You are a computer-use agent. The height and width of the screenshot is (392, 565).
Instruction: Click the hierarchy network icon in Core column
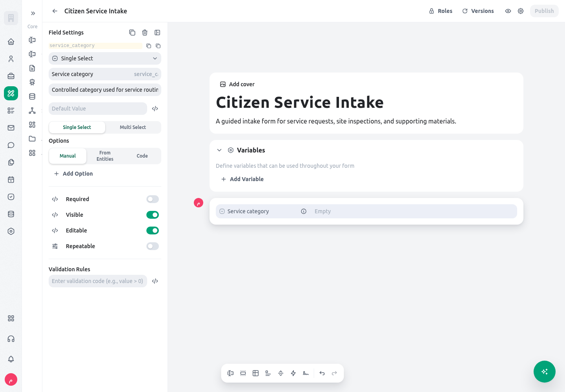coord(32,111)
